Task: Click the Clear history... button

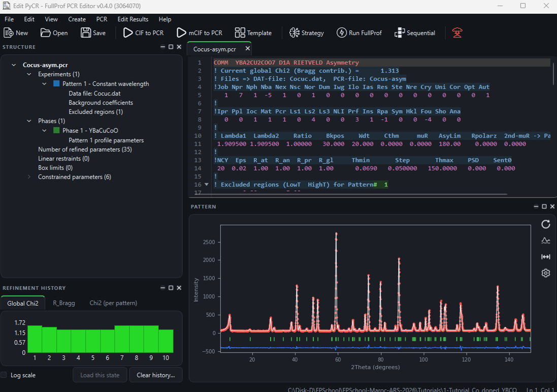Action: pos(155,375)
